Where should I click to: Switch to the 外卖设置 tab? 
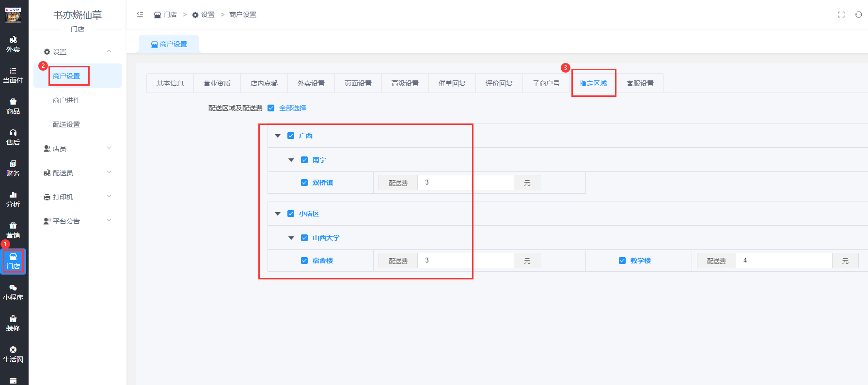click(311, 83)
